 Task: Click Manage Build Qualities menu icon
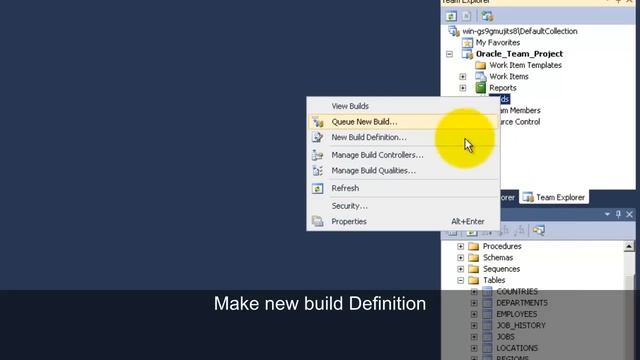(x=318, y=171)
